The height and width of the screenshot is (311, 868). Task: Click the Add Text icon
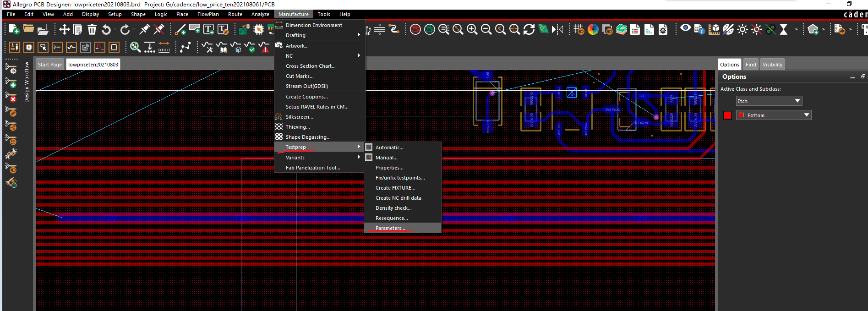click(209, 30)
